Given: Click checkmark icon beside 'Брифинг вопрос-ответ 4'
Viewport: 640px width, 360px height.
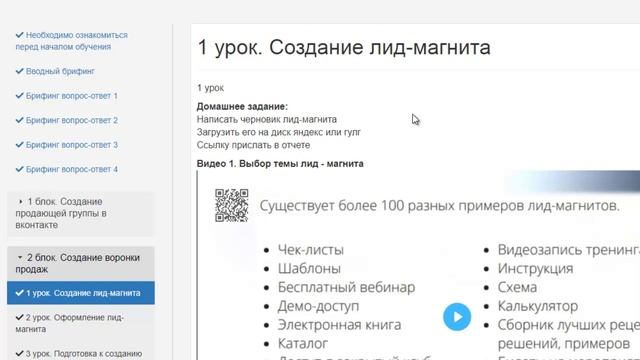Looking at the screenshot, I should pyautogui.click(x=20, y=169).
